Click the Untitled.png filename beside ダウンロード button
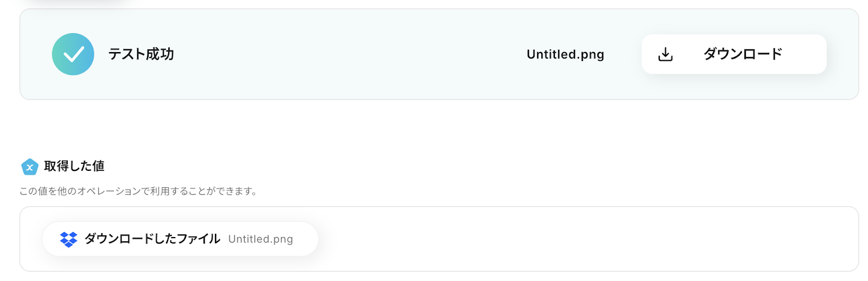The image size is (868, 281). tap(565, 54)
